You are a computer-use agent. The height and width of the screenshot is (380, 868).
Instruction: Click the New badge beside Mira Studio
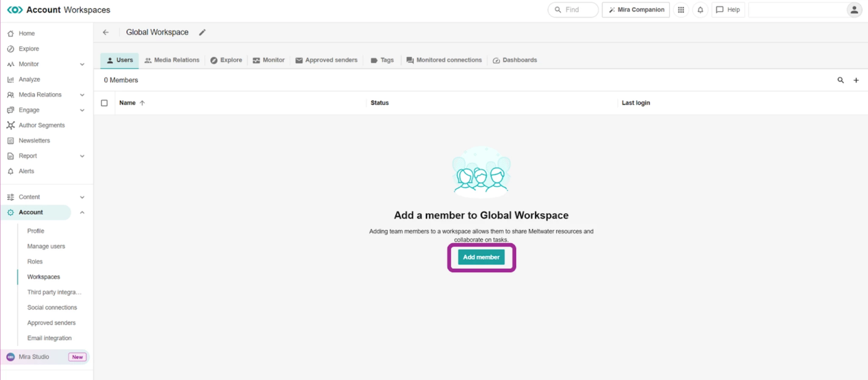coord(78,357)
